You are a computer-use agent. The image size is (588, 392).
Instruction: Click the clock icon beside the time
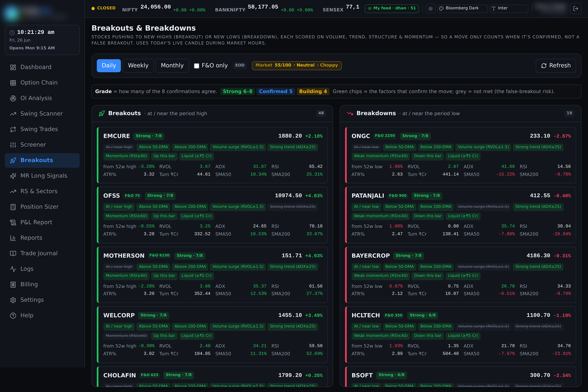(12, 33)
